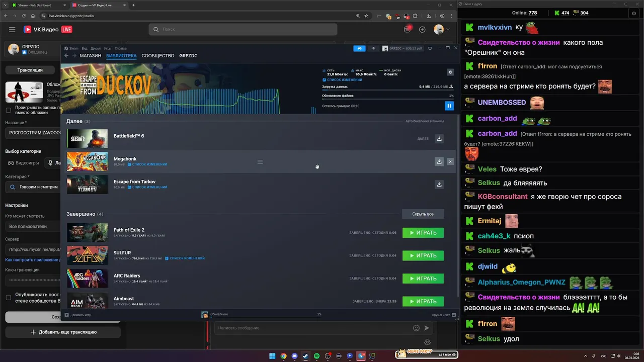Open the Вид menu in Steam
Image resolution: width=644 pixels, height=362 pixels.
[x=85, y=48]
